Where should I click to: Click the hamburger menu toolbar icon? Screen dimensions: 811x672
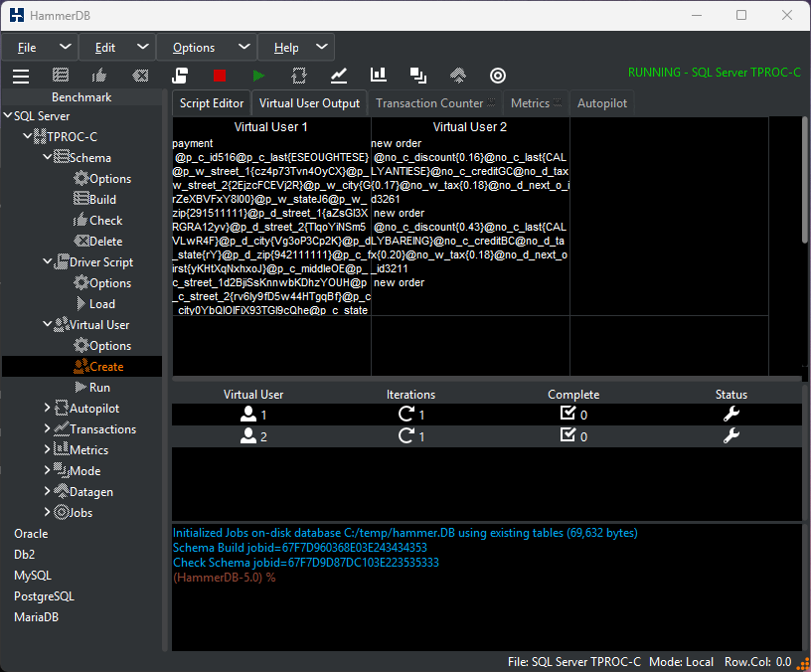(21, 76)
